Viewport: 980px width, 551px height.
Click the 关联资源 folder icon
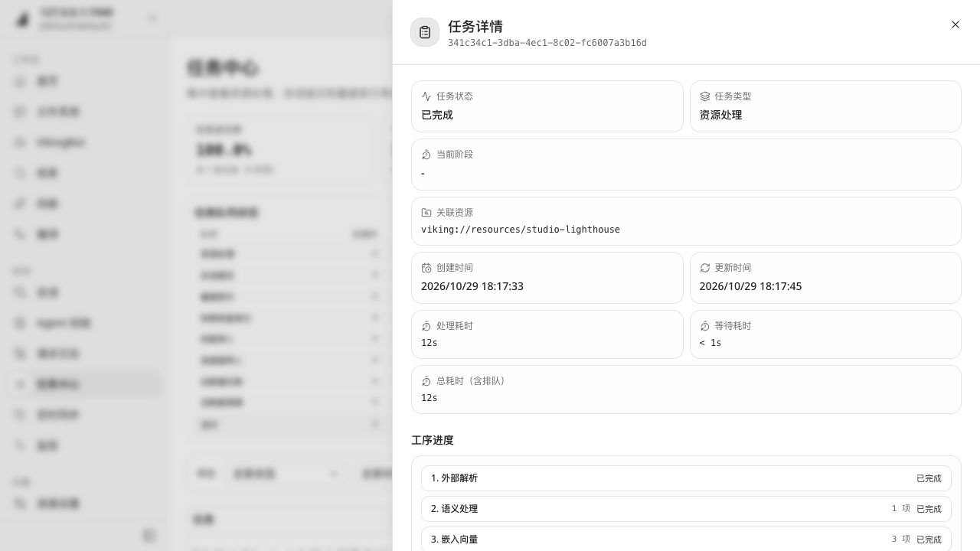[426, 213]
